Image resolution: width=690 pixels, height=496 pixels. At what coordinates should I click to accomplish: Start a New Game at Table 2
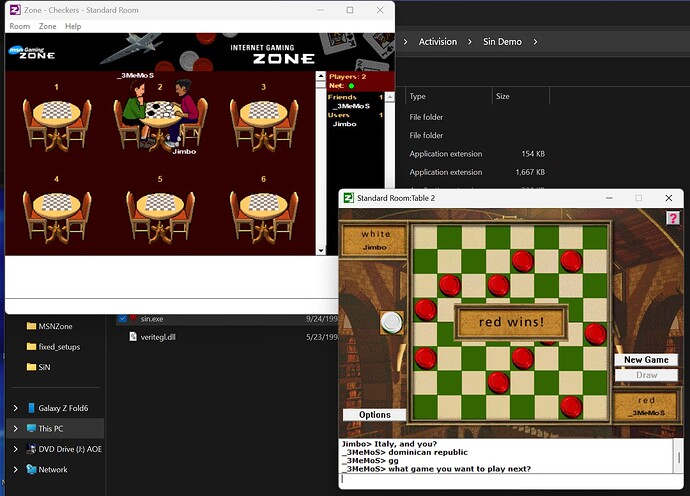[646, 360]
